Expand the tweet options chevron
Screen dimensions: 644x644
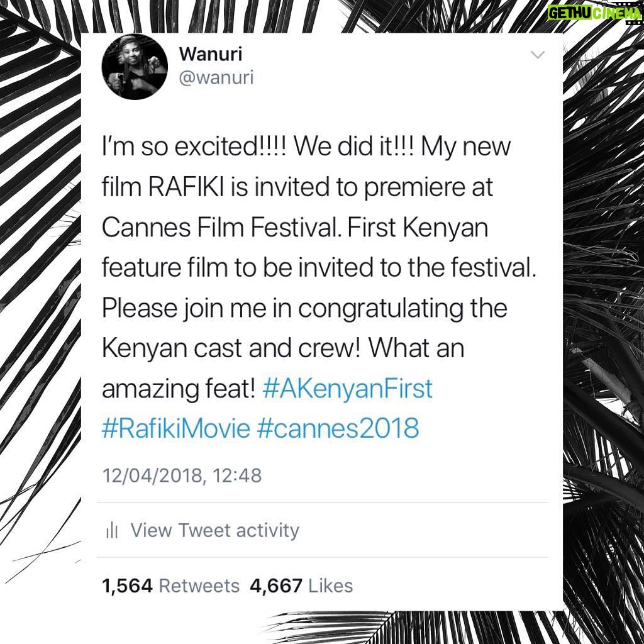538,55
